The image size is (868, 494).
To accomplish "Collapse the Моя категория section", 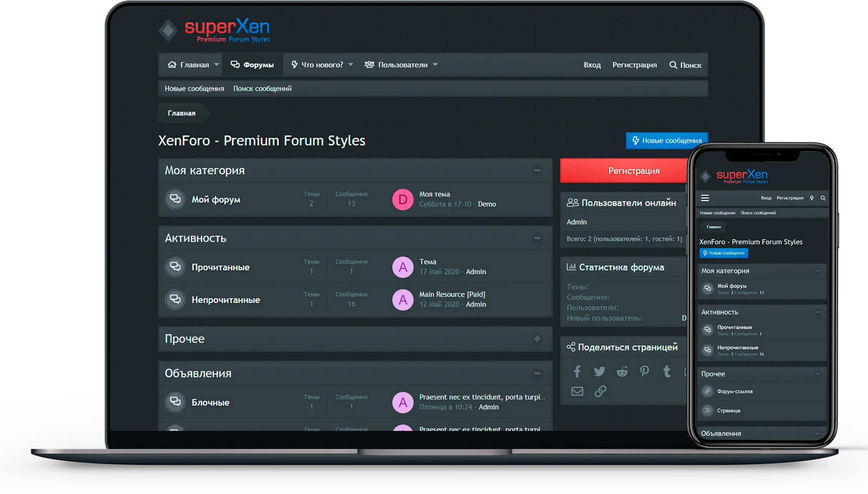I will click(x=537, y=171).
